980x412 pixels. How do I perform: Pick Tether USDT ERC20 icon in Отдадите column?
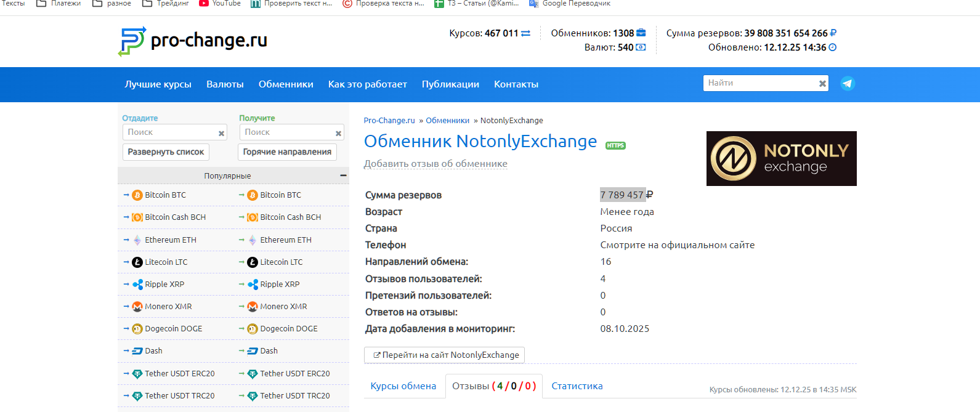(x=137, y=374)
